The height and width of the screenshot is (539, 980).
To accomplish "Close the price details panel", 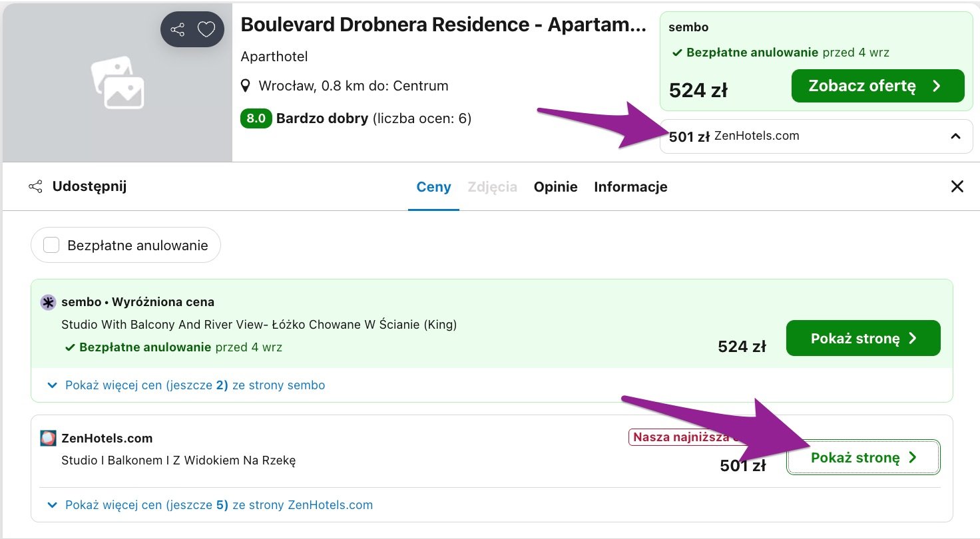I will point(957,186).
